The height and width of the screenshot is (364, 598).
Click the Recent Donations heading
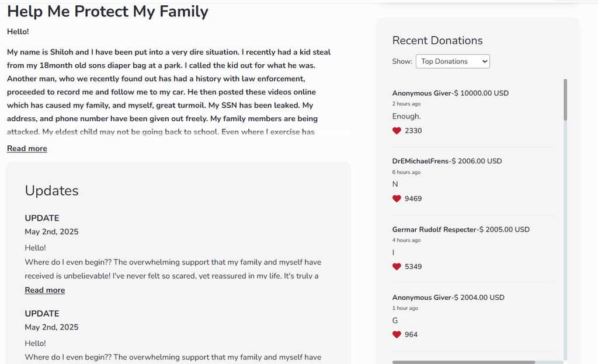437,40
